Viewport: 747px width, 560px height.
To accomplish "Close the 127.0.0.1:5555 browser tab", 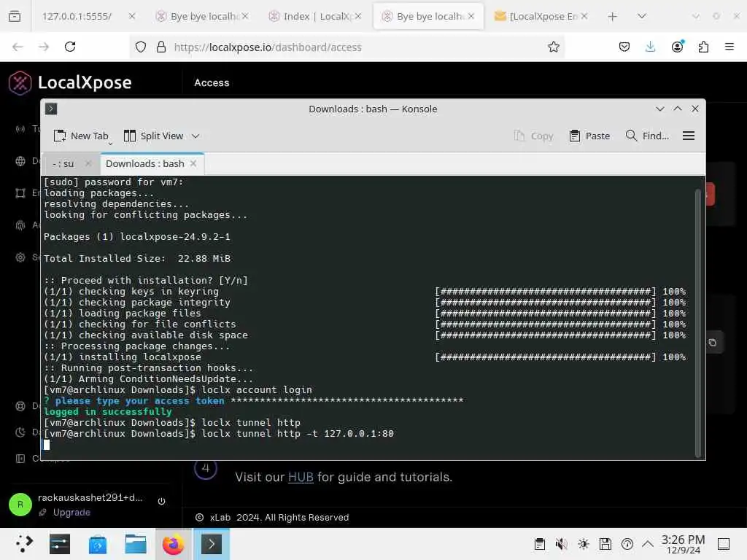I will pos(132,16).
